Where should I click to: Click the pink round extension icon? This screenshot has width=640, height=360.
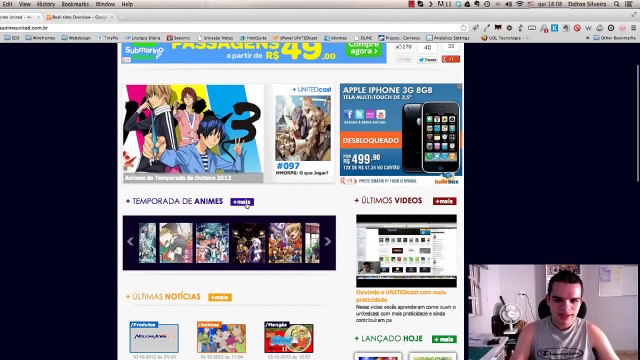pyautogui.click(x=622, y=28)
